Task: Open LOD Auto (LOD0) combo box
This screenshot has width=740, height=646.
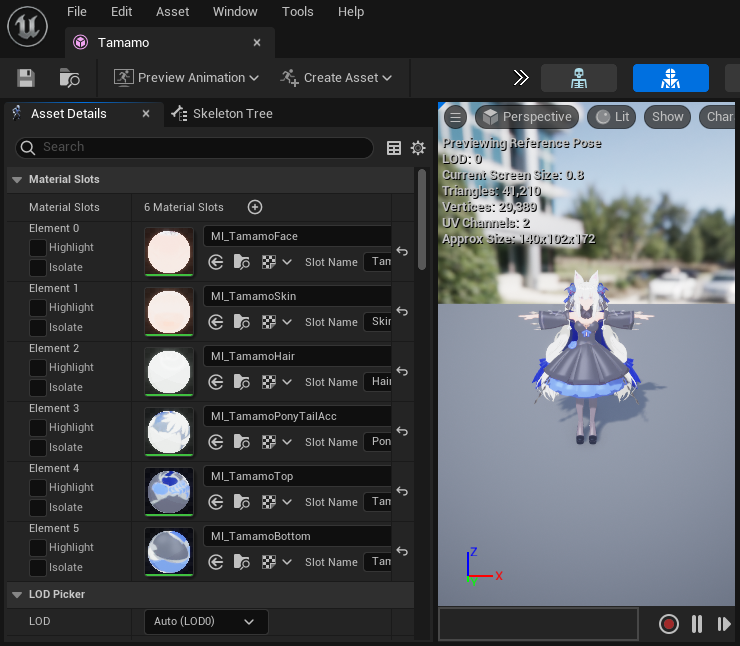Action: coord(206,621)
